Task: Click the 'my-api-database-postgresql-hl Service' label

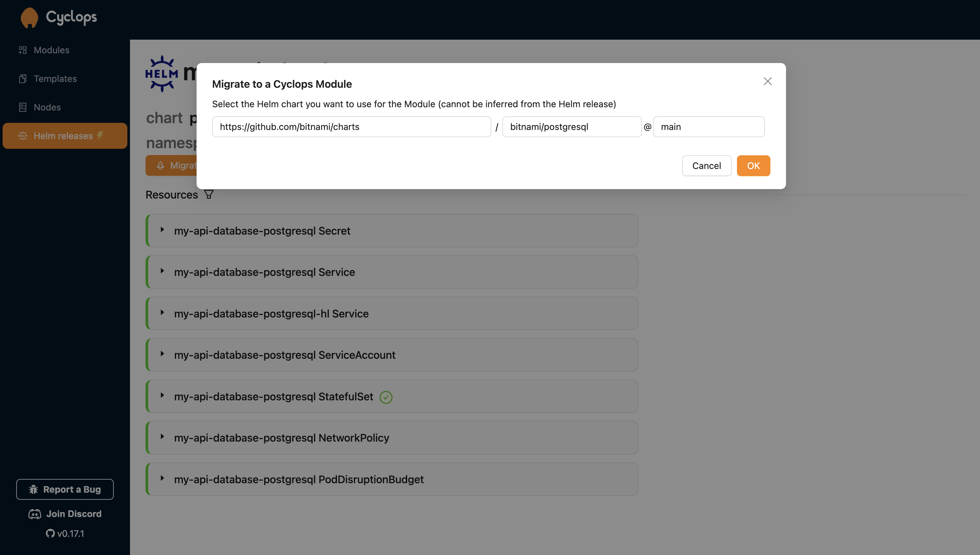Action: pyautogui.click(x=271, y=314)
